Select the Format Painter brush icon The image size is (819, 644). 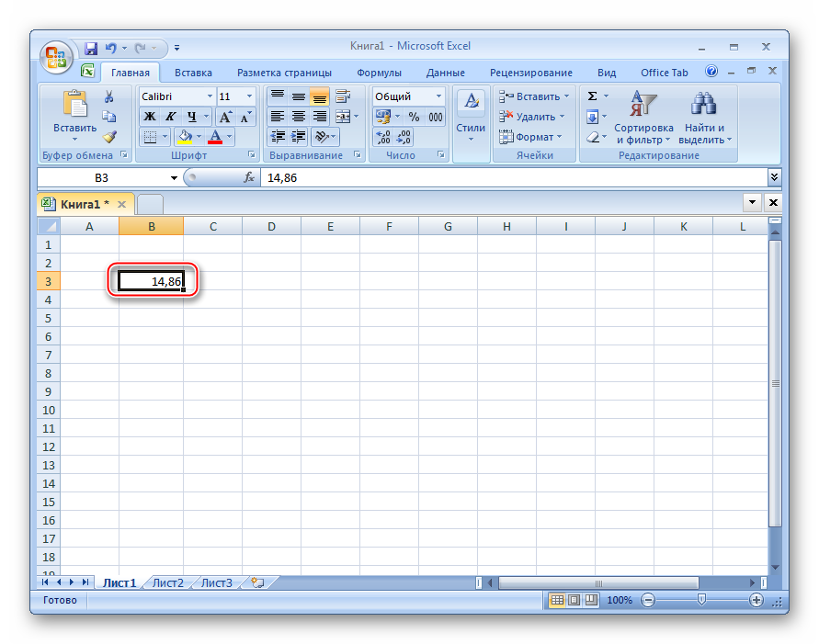click(x=108, y=137)
